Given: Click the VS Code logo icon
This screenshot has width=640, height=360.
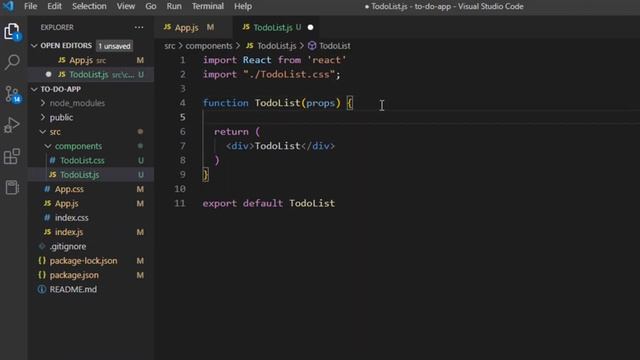Looking at the screenshot, I should tap(8, 6).
